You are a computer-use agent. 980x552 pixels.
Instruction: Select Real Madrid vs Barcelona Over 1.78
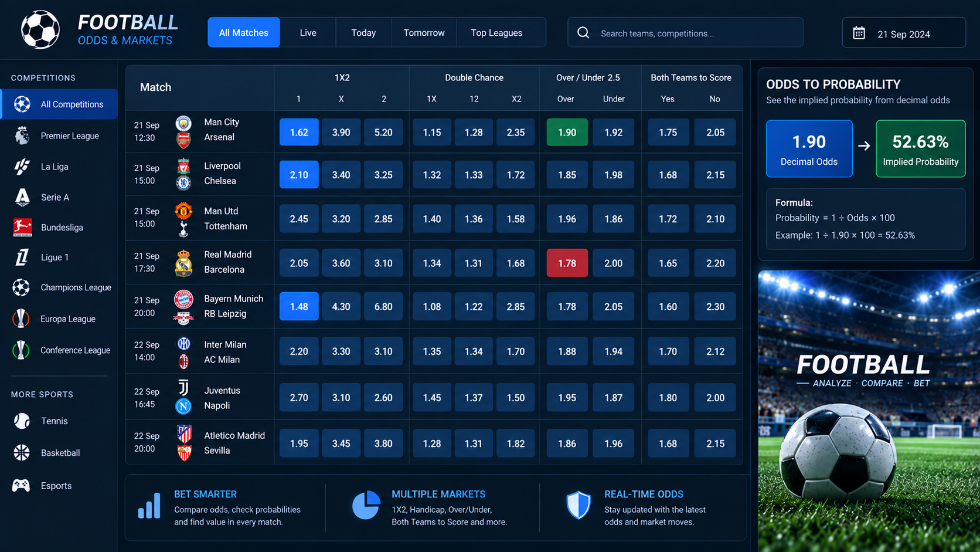567,263
